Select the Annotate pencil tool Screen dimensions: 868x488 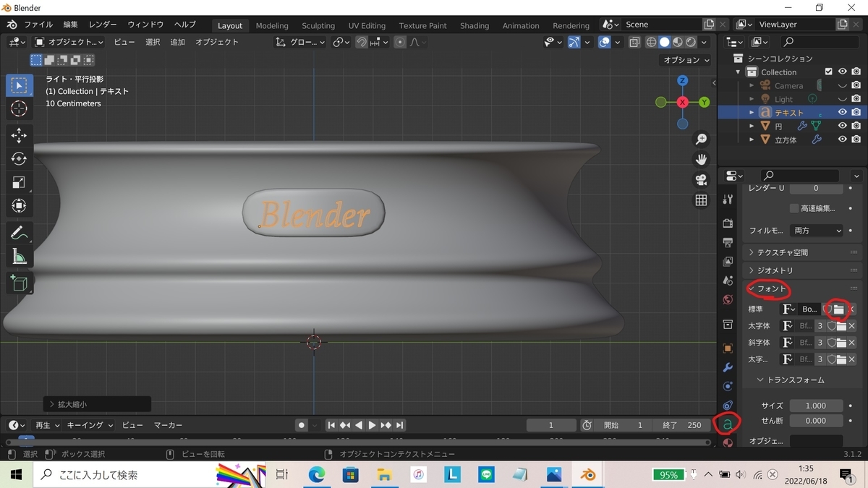(20, 233)
